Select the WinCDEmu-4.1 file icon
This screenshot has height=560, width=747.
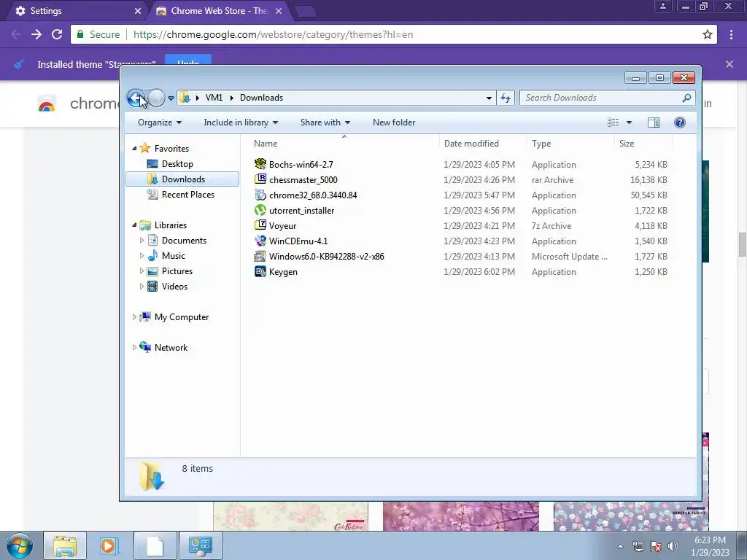click(x=260, y=241)
